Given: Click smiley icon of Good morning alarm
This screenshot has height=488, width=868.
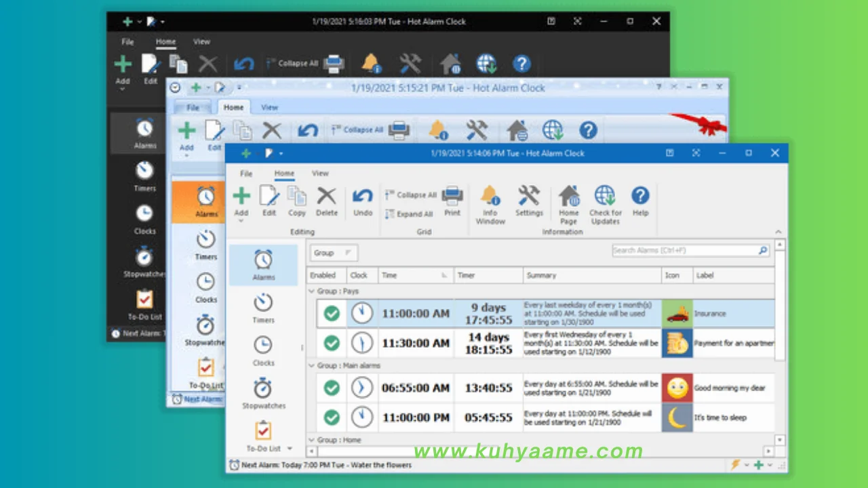Looking at the screenshot, I should point(677,388).
